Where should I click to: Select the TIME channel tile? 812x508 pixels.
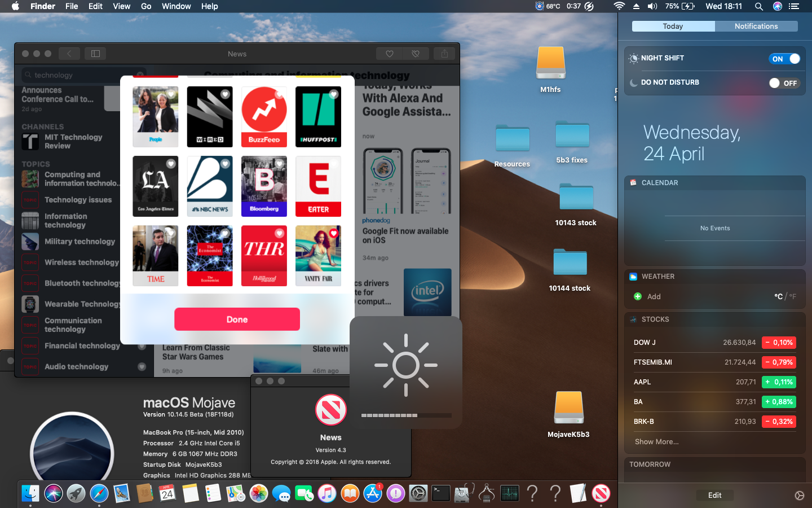click(x=156, y=256)
